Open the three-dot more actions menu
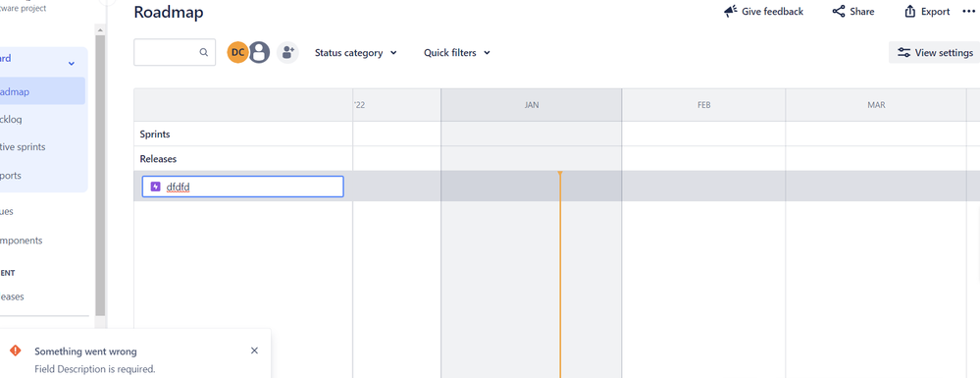The width and height of the screenshot is (980, 378). pos(968,11)
